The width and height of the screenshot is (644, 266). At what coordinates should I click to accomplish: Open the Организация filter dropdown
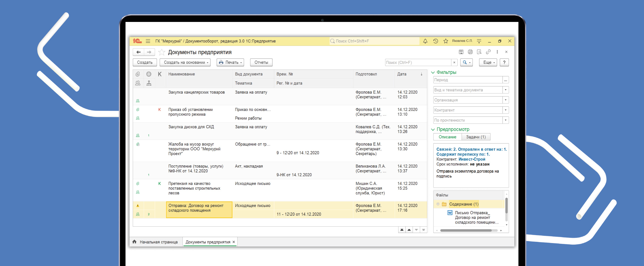pos(506,100)
